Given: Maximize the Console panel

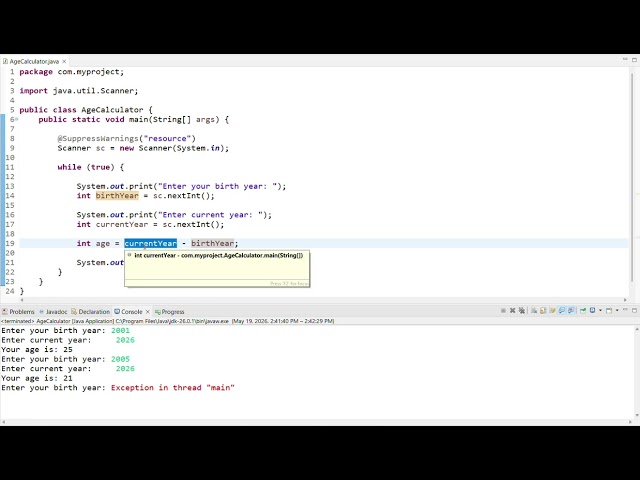Looking at the screenshot, I should 635,311.
